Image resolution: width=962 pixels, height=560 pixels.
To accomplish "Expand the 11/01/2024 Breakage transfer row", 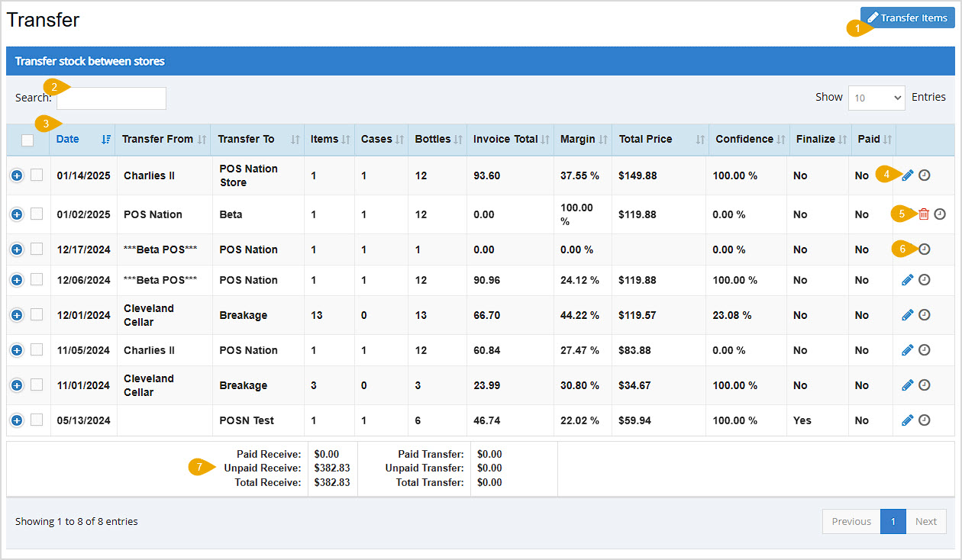I will pyautogui.click(x=16, y=385).
